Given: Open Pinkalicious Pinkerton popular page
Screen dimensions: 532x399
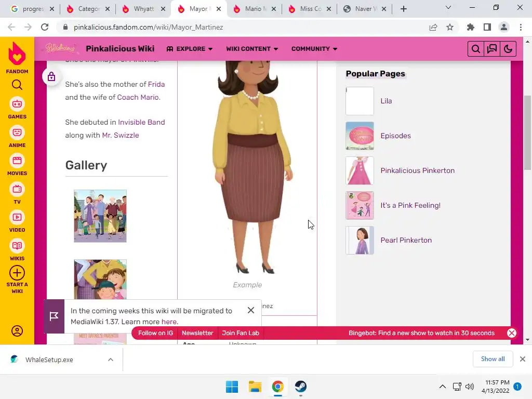Looking at the screenshot, I should (x=417, y=170).
